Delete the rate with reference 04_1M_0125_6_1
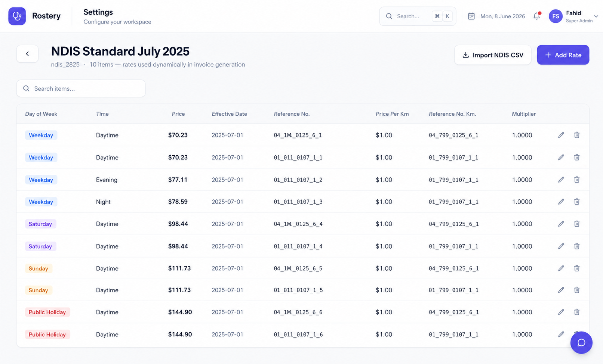603x364 pixels. [577, 135]
